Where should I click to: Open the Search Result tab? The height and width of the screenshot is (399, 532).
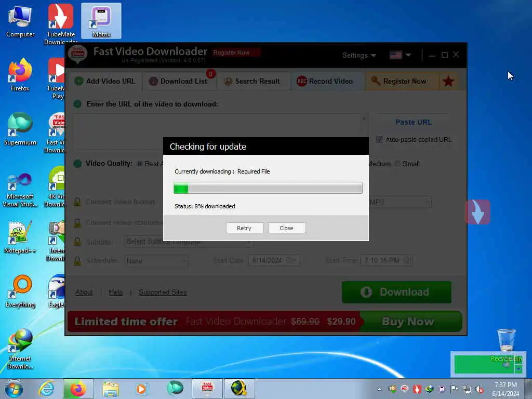click(253, 81)
